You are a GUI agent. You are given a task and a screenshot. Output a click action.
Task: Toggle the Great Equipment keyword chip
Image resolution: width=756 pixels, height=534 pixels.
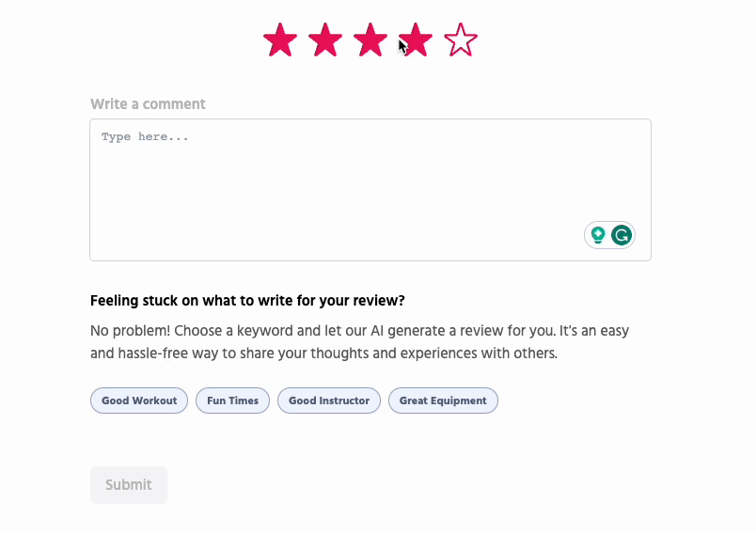point(443,400)
